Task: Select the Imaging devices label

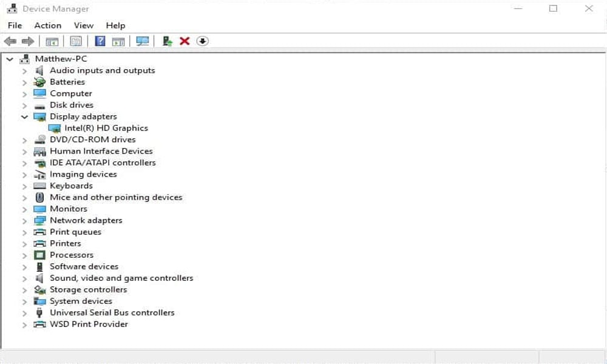Action: 83,175
